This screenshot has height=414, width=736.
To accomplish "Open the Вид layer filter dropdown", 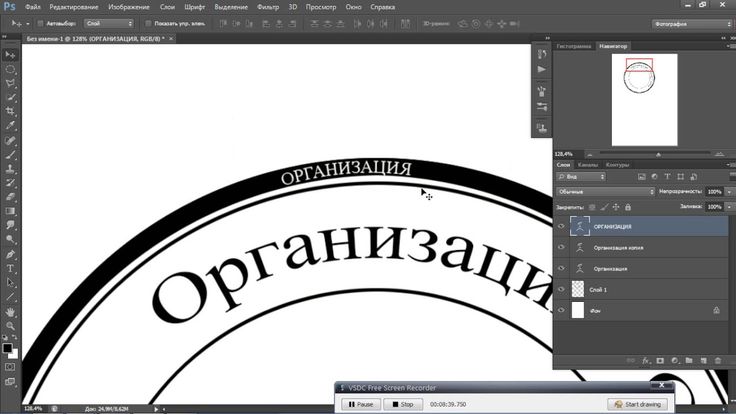I will tap(581, 176).
